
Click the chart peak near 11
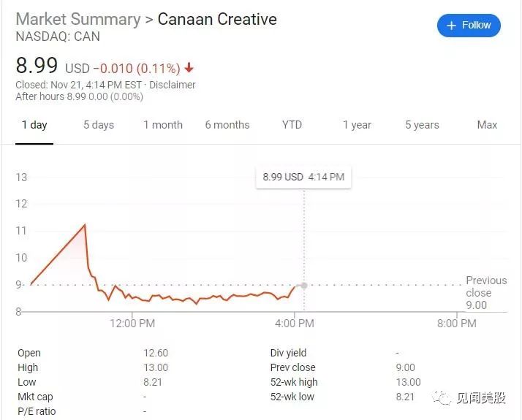[85, 225]
